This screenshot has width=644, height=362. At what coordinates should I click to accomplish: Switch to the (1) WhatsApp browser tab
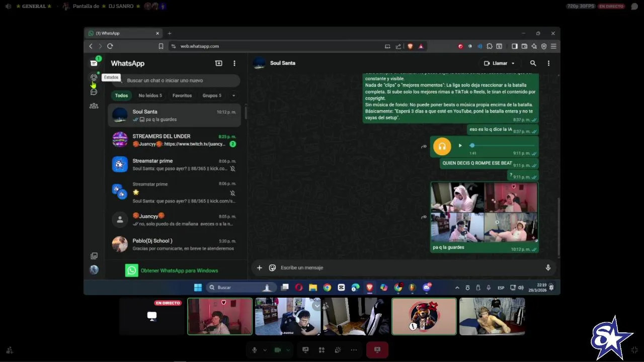coord(124,33)
